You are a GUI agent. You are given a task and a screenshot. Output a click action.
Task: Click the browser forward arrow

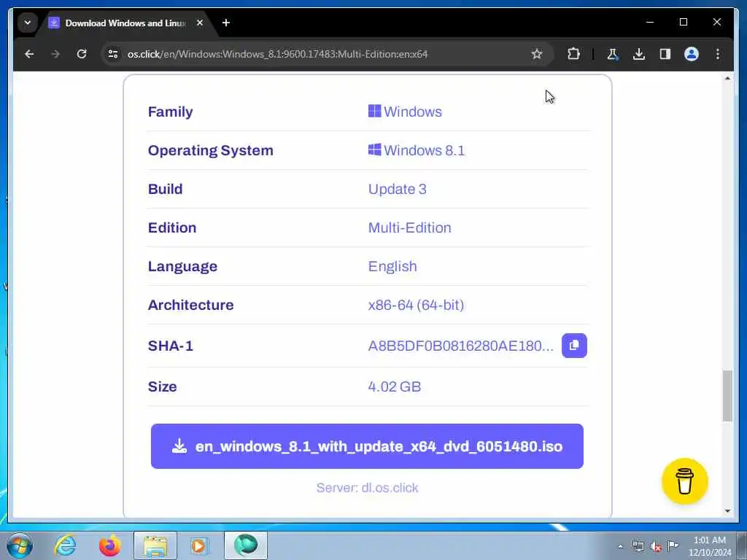(x=55, y=54)
